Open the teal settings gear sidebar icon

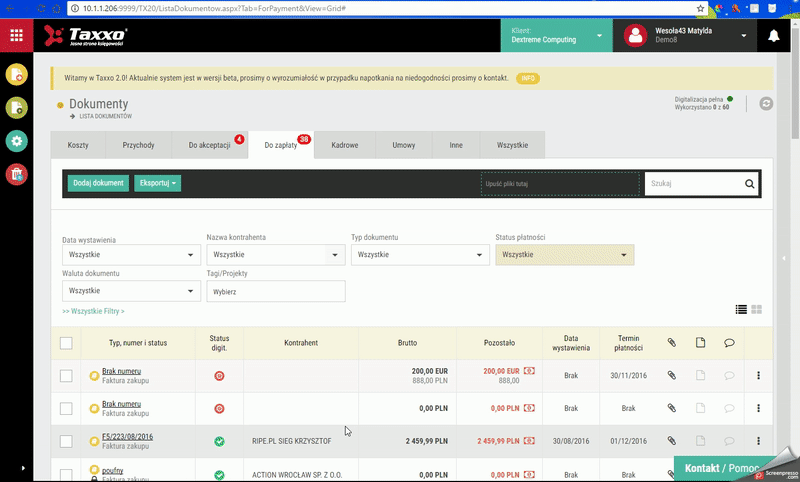click(x=16, y=141)
